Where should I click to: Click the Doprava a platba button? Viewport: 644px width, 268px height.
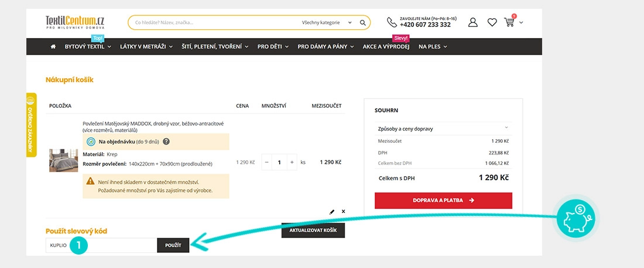click(443, 200)
